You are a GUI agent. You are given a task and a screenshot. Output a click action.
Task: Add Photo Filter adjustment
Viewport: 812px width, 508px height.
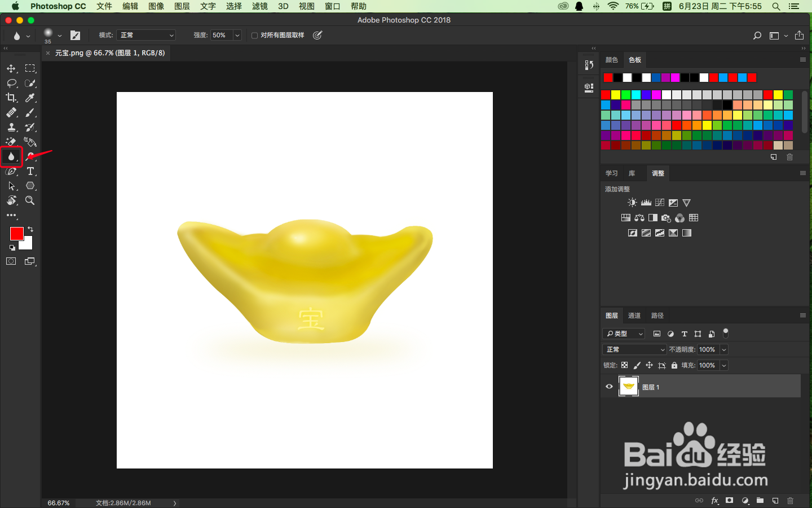(667, 218)
